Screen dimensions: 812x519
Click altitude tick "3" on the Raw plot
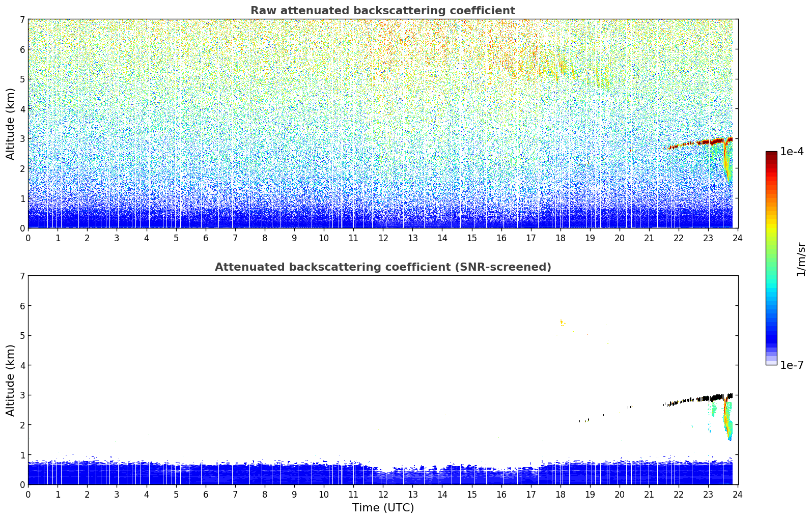(x=22, y=138)
